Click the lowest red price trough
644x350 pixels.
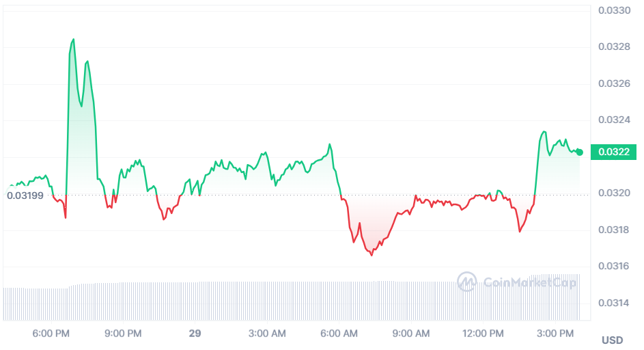coord(372,255)
